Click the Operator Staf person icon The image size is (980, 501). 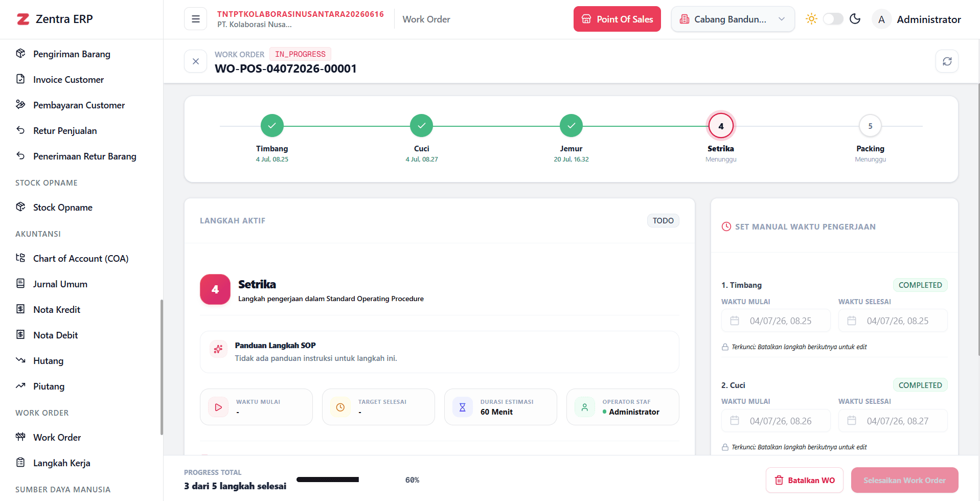point(584,407)
